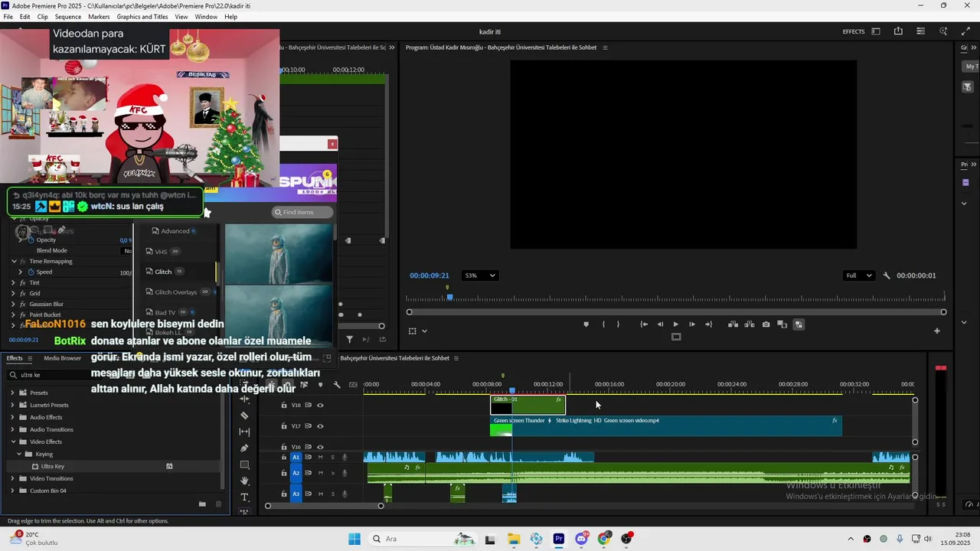Screen dimensions: 980x551
Task: Toggle lock on track V18
Action: point(284,405)
